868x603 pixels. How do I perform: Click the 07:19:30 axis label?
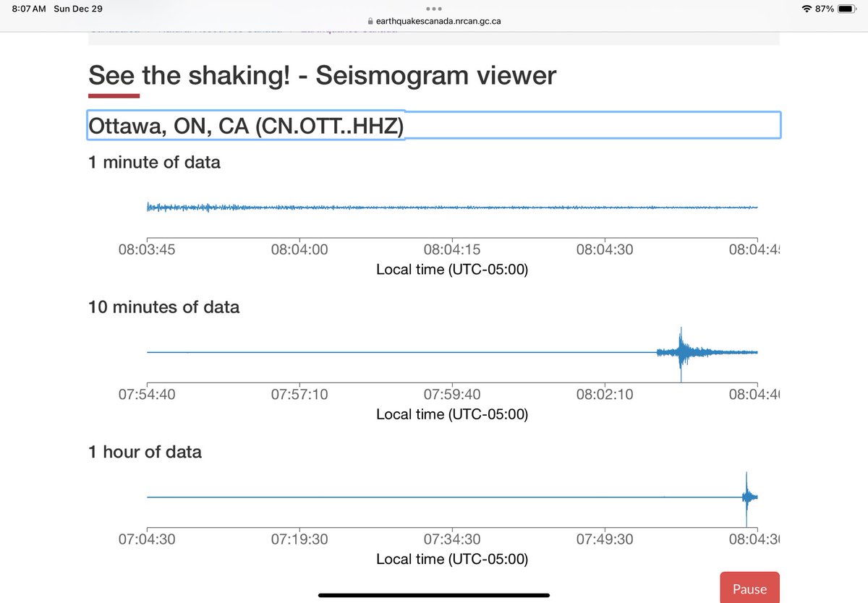299,539
